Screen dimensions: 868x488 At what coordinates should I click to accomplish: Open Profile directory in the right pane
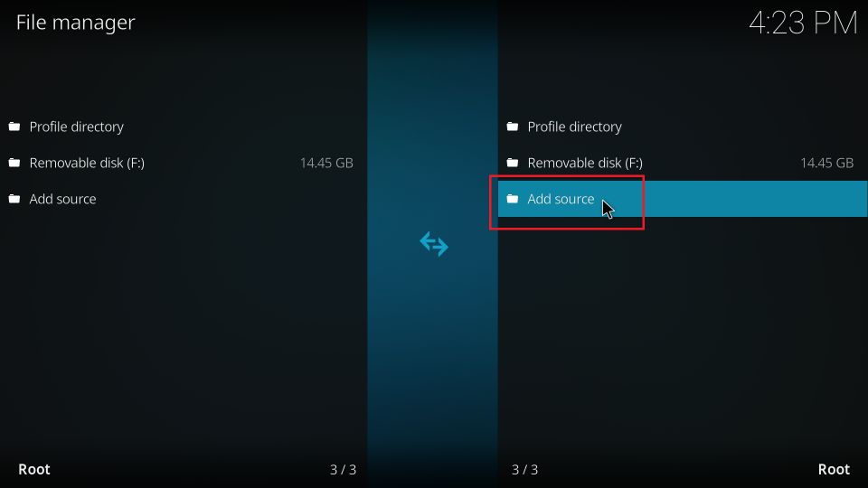[575, 127]
